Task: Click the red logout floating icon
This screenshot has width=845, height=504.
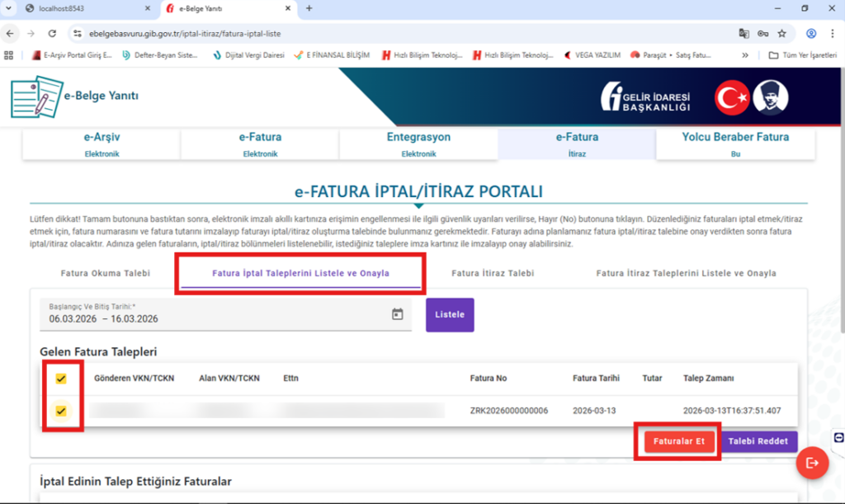Action: (812, 463)
